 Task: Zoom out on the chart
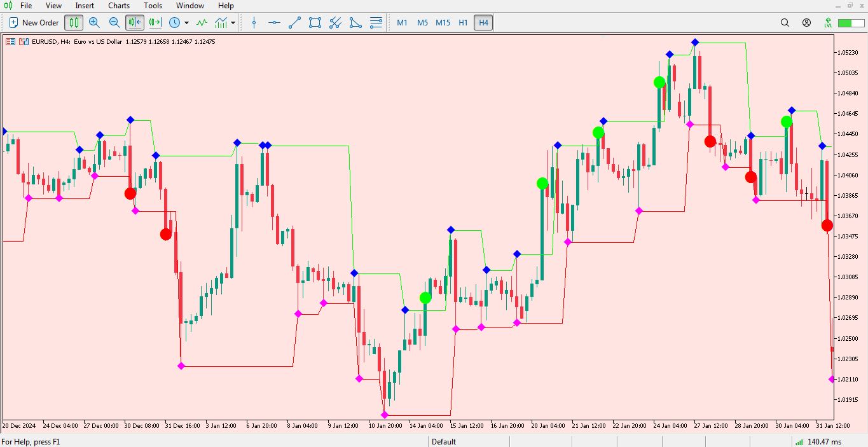tap(114, 22)
